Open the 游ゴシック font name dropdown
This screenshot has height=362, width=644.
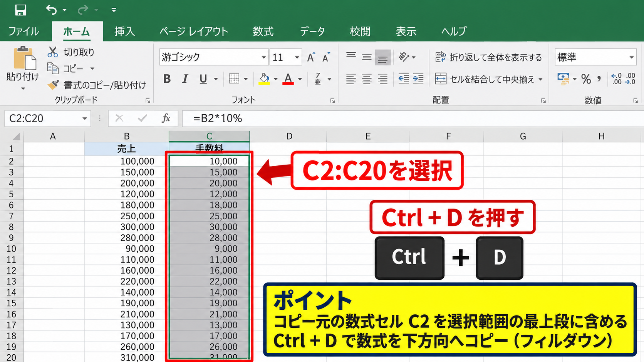[x=263, y=57]
